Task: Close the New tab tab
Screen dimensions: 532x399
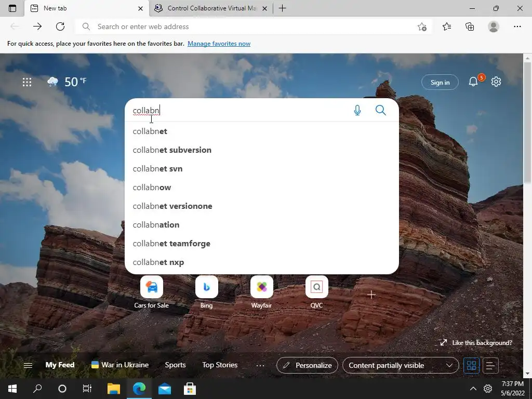Action: (140, 8)
